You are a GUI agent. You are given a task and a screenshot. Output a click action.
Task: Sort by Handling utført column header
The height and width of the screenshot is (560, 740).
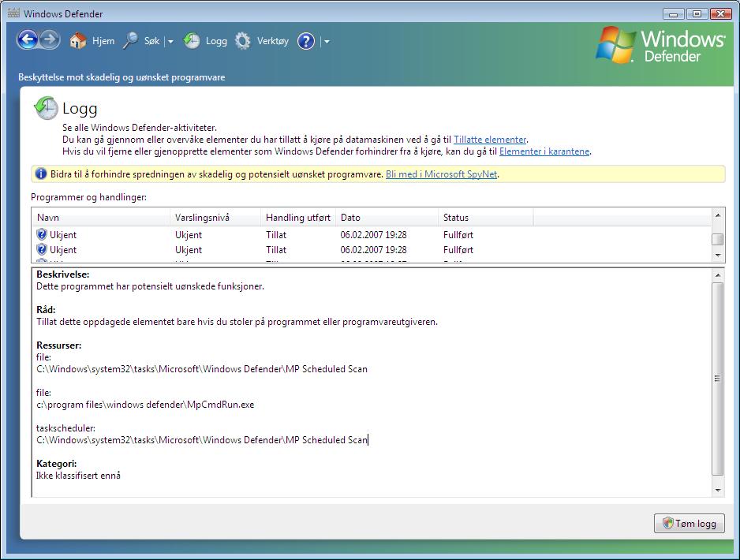tap(298, 218)
